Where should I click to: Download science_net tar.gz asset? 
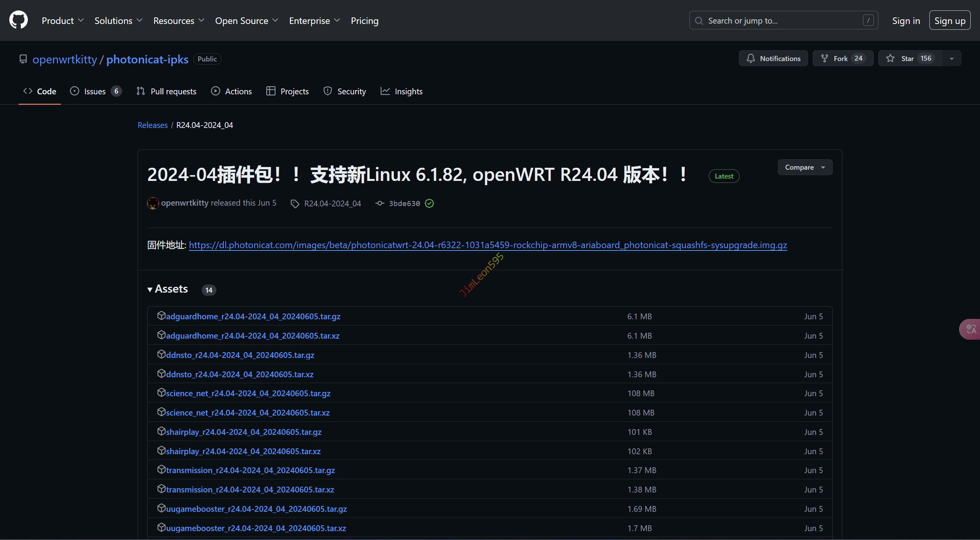pyautogui.click(x=248, y=393)
